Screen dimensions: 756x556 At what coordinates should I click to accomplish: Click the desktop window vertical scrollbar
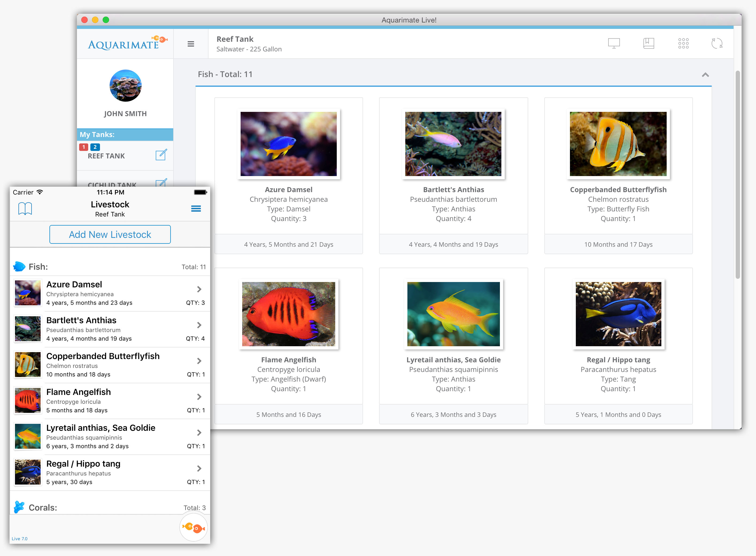[x=738, y=174]
